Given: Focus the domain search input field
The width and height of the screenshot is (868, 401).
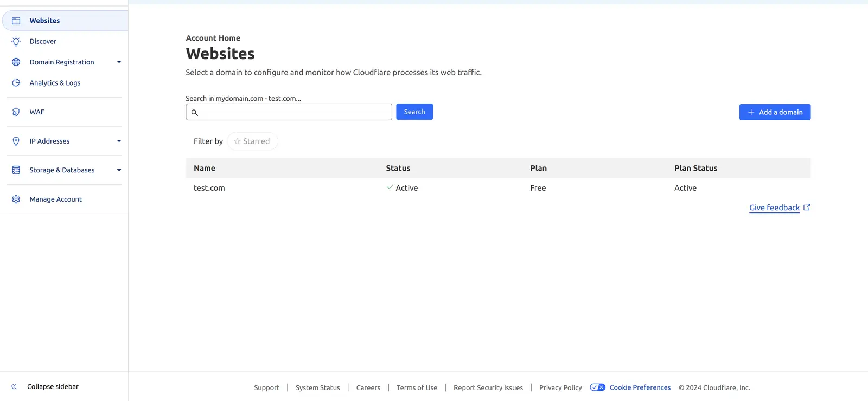Looking at the screenshot, I should 289,112.
